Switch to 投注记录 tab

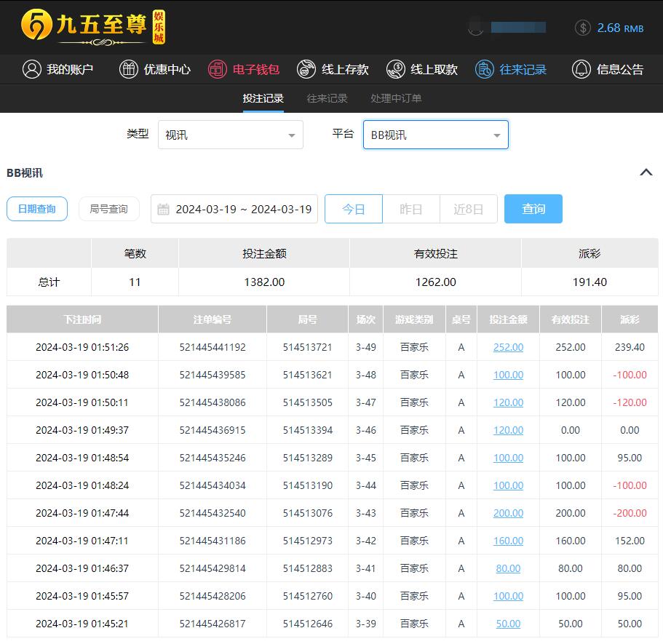[x=263, y=98]
